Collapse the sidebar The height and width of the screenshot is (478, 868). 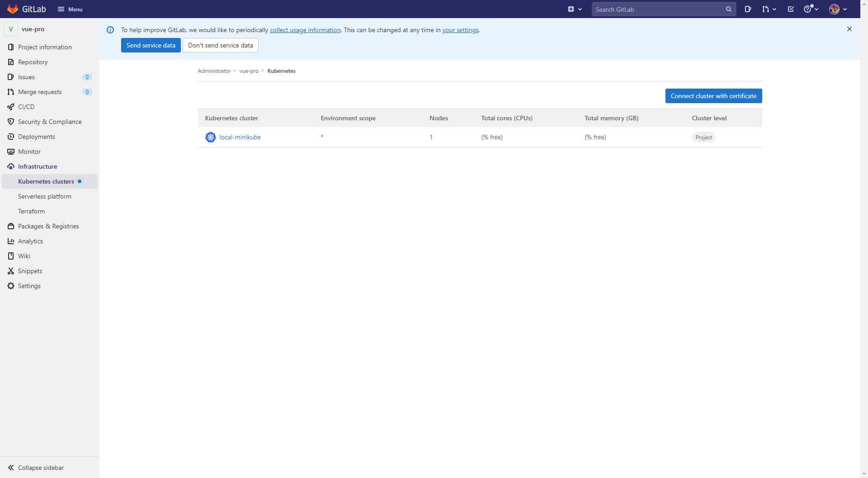[50, 468]
